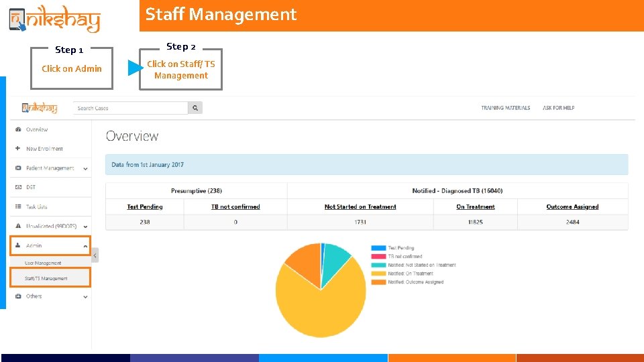Click the value 1731 in the table
Viewport: 644px width, 362px height.
360,222
